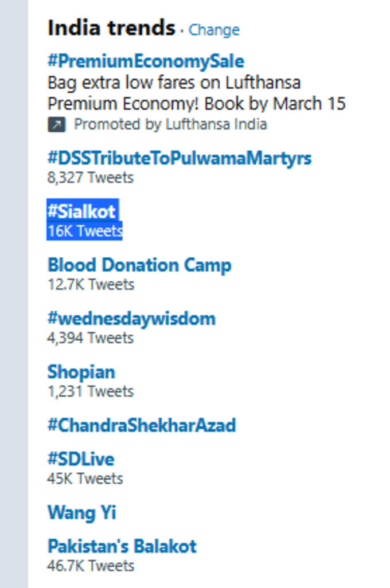Open the Blood Donation Camp trend
The width and height of the screenshot is (390, 588).
(x=139, y=265)
